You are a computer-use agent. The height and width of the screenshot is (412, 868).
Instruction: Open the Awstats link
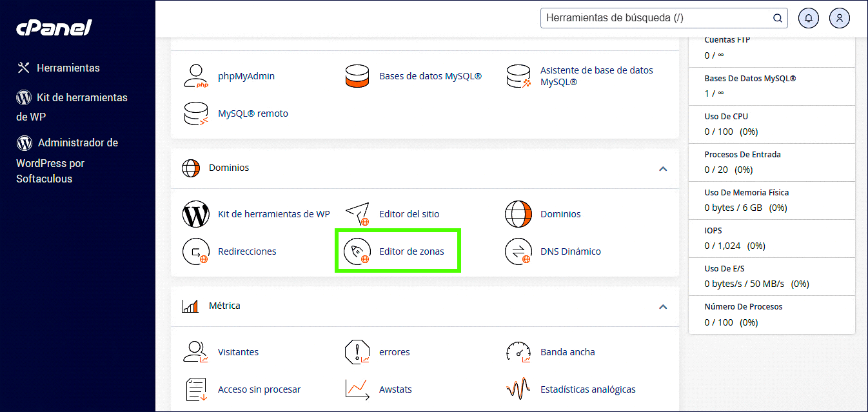pyautogui.click(x=395, y=389)
